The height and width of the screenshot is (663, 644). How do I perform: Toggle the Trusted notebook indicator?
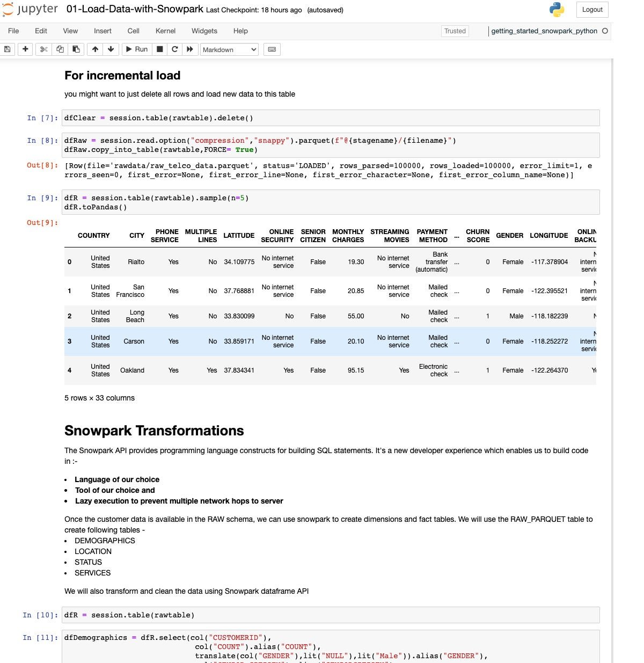pyautogui.click(x=455, y=31)
